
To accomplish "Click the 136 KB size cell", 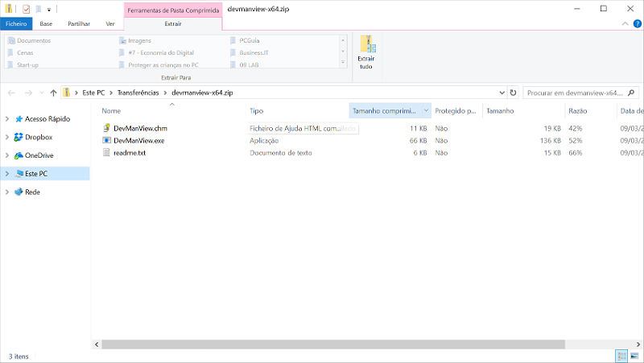I will point(551,140).
